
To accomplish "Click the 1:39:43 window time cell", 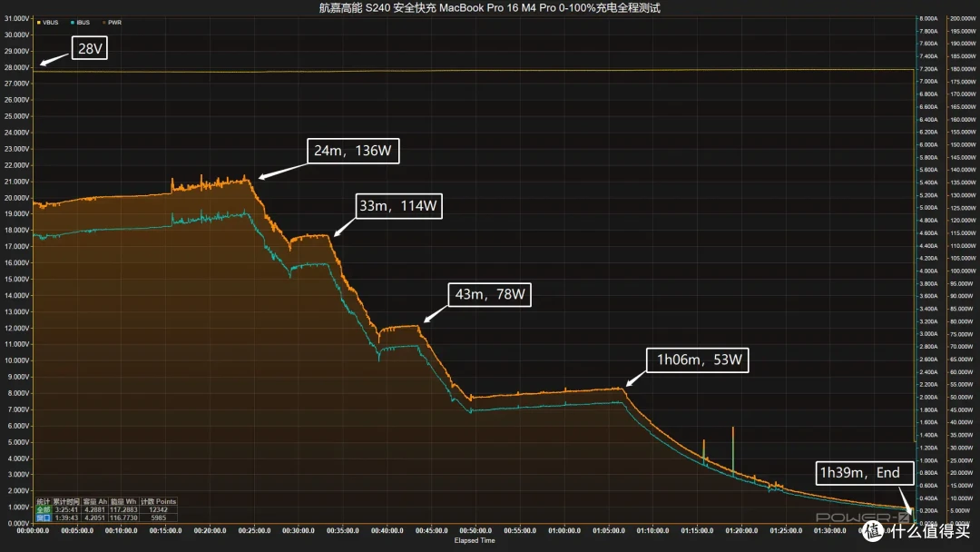I will click(66, 517).
